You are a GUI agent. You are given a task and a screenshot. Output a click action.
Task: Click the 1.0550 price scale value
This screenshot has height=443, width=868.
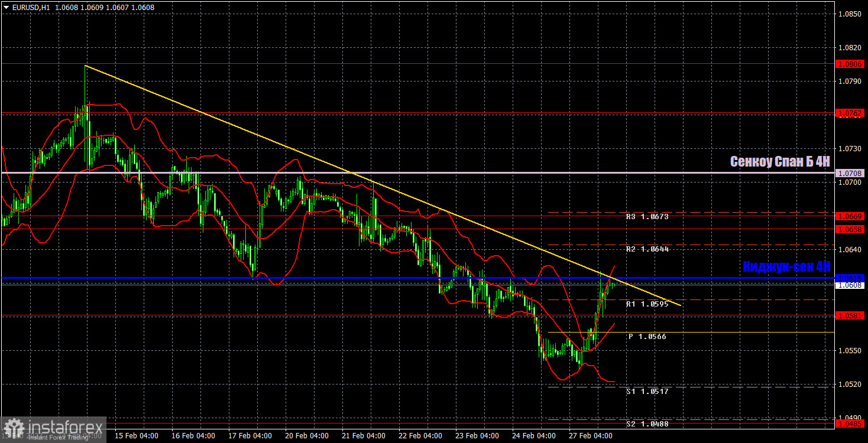tap(850, 350)
